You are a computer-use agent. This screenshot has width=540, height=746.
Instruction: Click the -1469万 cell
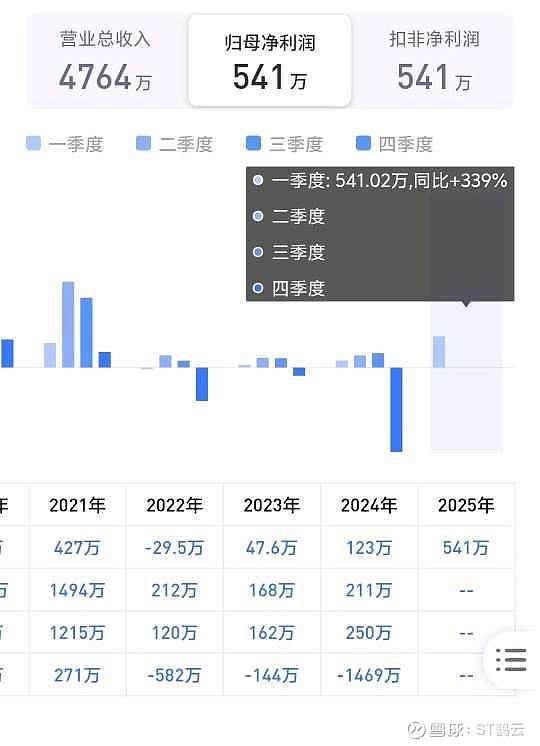click(369, 675)
